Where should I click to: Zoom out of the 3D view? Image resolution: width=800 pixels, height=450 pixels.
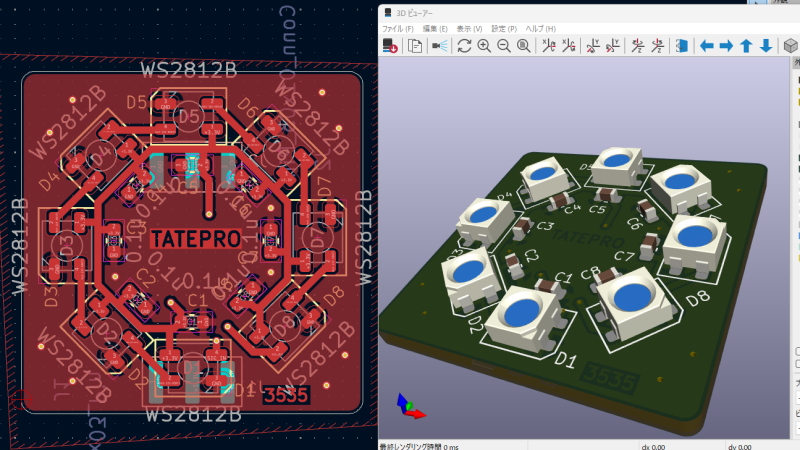click(x=504, y=46)
